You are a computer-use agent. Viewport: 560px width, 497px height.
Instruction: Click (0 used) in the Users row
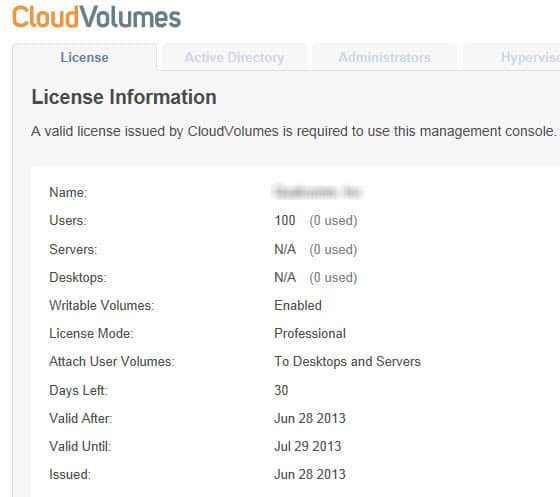[x=333, y=221]
